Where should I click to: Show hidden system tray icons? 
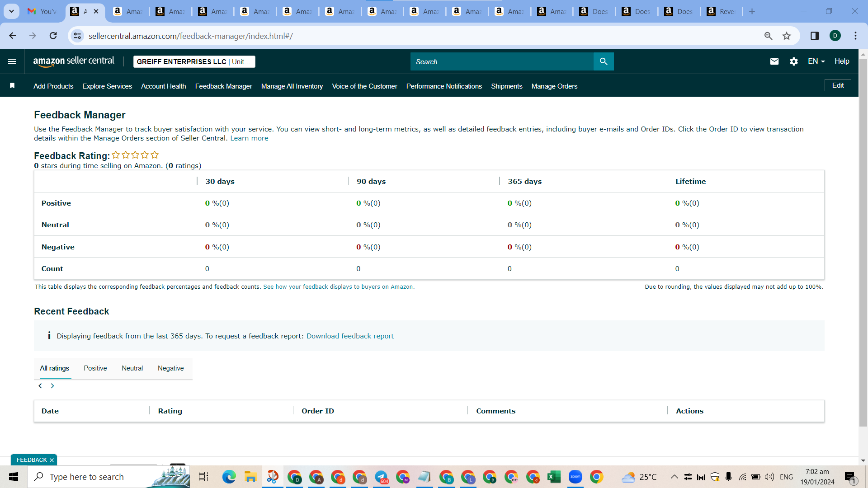point(674,477)
